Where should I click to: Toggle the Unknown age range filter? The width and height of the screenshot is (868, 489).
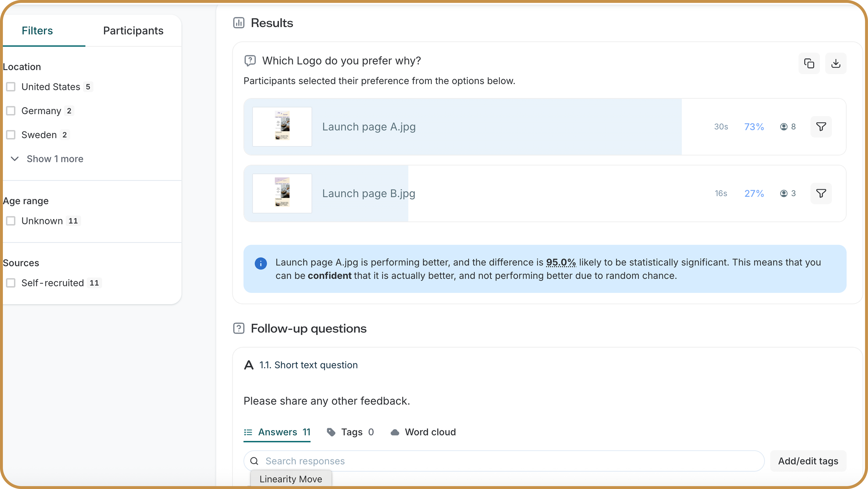(11, 221)
